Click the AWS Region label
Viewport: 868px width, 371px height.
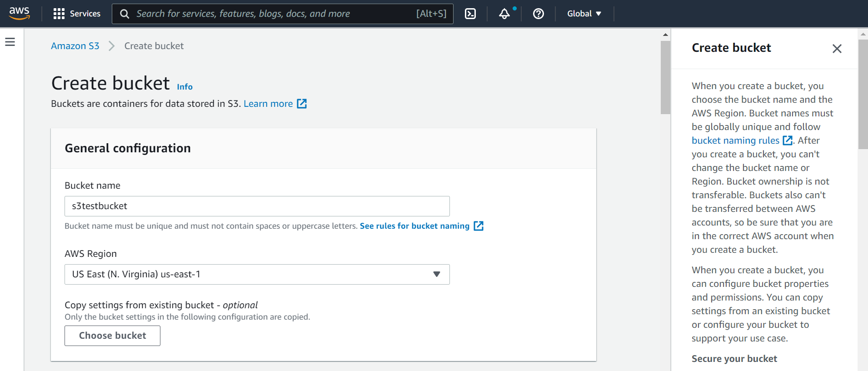pos(90,254)
